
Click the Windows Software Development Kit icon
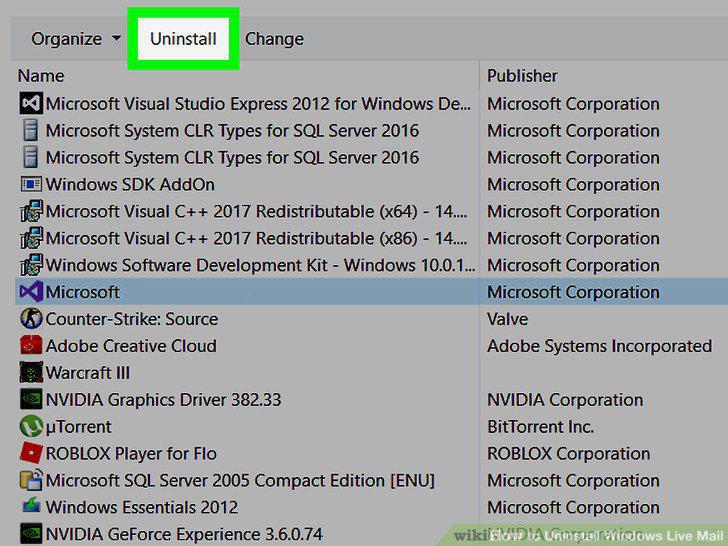pos(32,265)
